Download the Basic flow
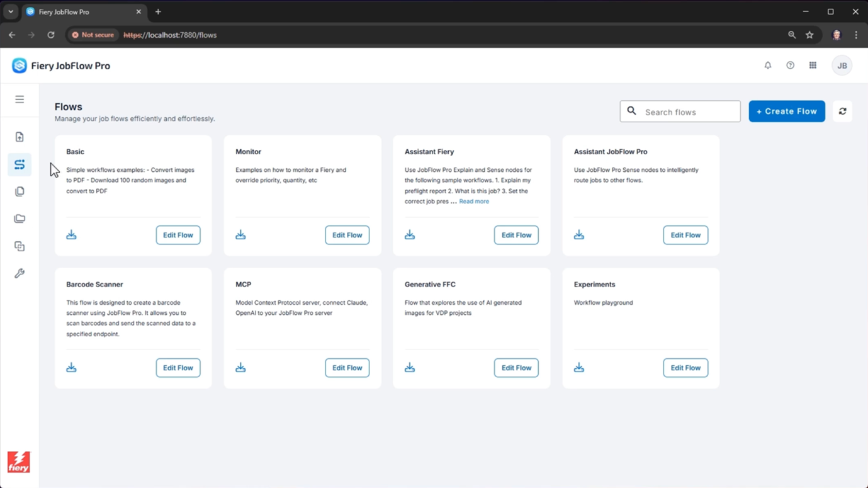Screen dimensions: 868x488 (x=71, y=235)
